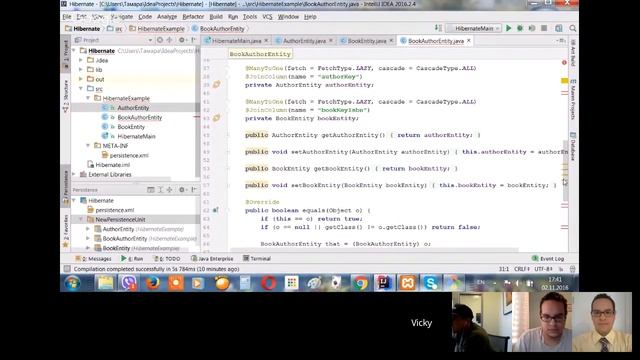Switch to HibernateMain.java tab
The image size is (640, 360).
[236, 41]
